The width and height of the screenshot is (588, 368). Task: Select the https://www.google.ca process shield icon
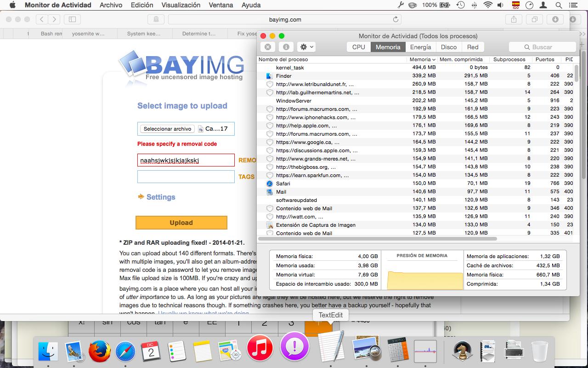click(x=270, y=142)
